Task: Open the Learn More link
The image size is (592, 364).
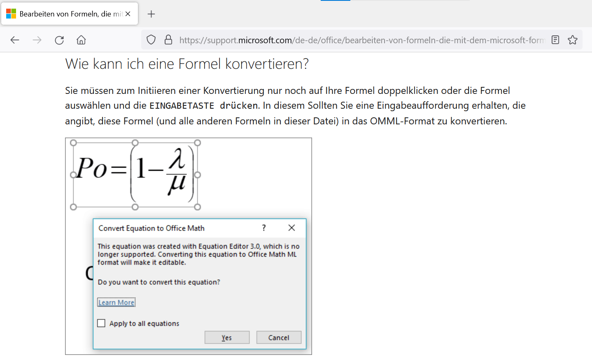Action: [x=117, y=303]
